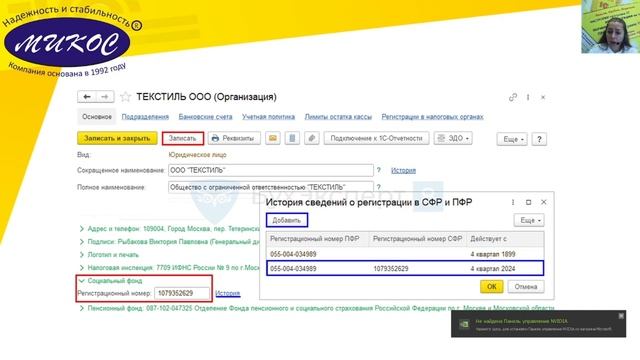640x360 pixels.
Task: Open the Учетная политика tab
Action: 268,117
